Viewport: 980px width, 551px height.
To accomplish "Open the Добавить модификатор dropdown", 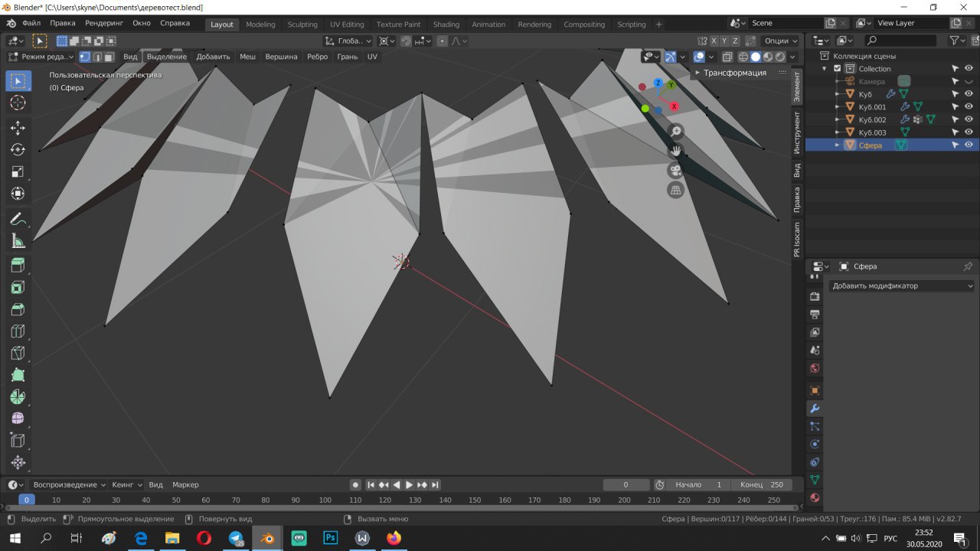I will (901, 285).
